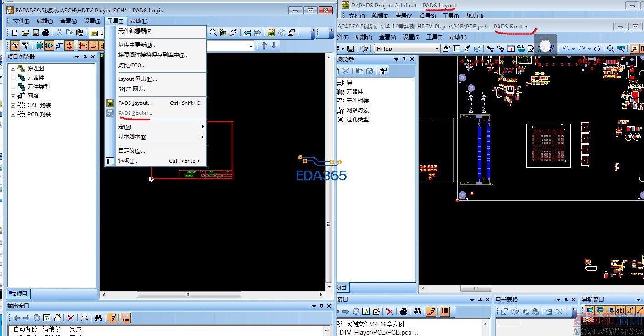Image resolution: width=644 pixels, height=336 pixels.
Task: Select SPICE 网表 from the 工具 menu
Action: [x=156, y=89]
